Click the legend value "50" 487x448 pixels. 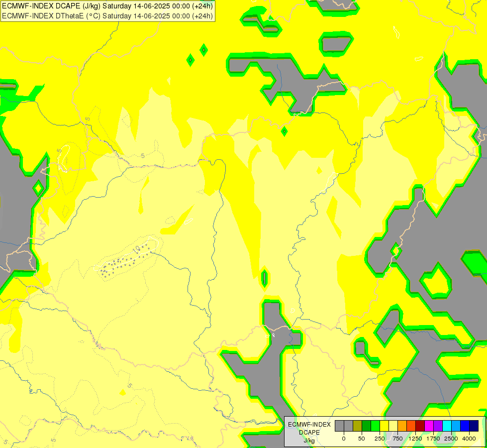[x=362, y=439]
